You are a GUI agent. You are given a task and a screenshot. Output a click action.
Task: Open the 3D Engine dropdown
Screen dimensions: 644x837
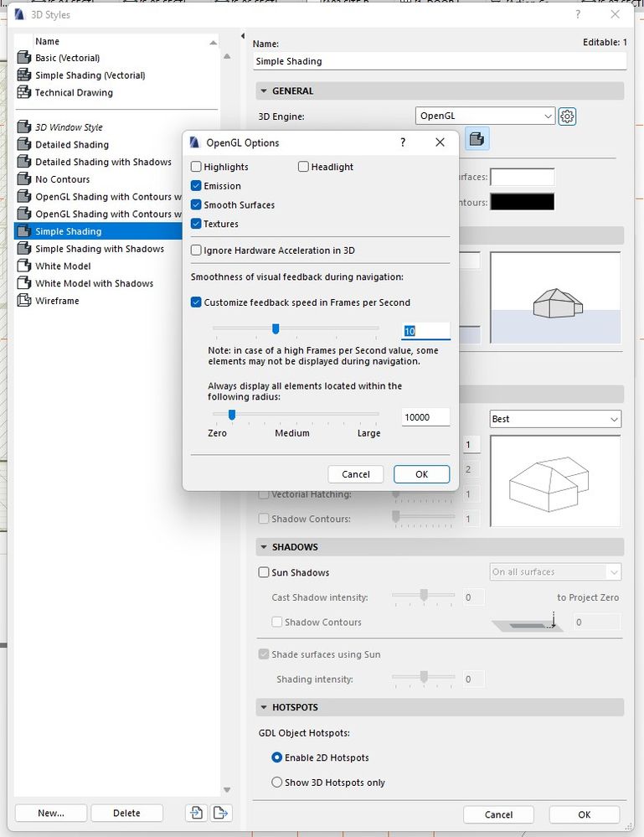[485, 116]
